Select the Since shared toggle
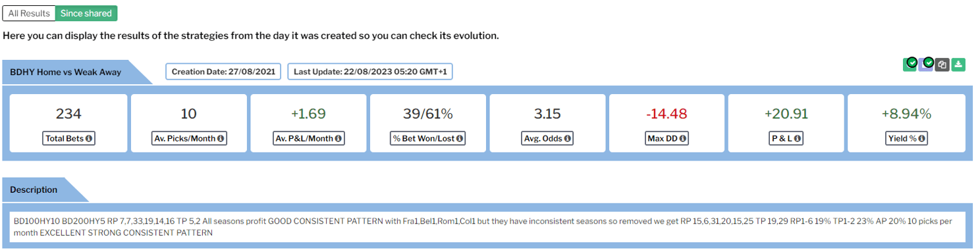This screenshot has height=252, width=980. (x=86, y=13)
